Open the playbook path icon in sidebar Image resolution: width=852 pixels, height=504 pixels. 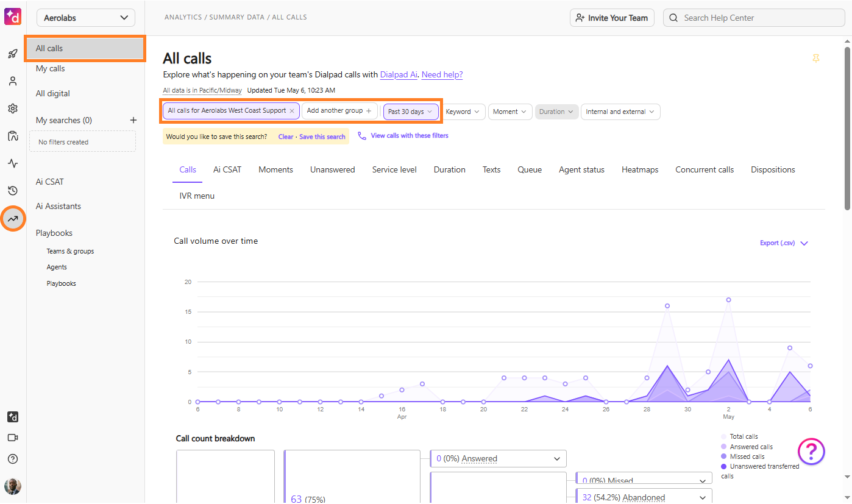tap(13, 136)
